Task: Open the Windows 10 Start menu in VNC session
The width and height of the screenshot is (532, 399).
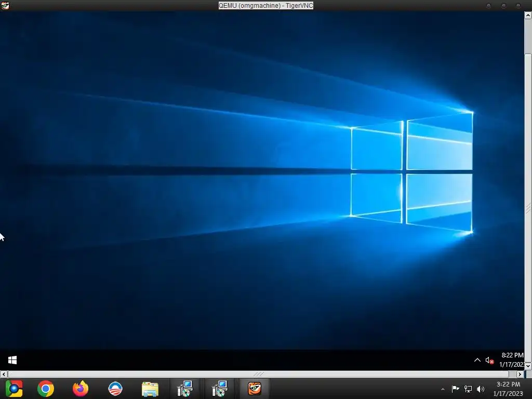Action: pyautogui.click(x=12, y=360)
